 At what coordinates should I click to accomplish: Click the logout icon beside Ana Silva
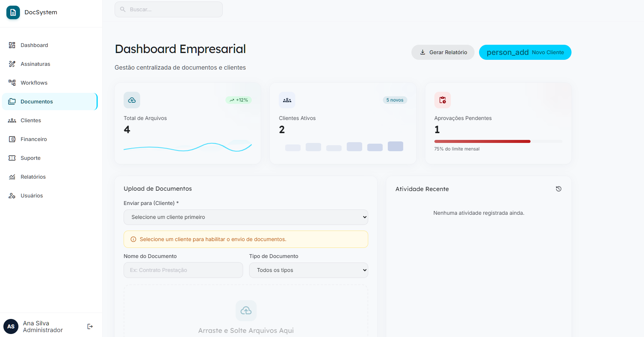coord(90,326)
